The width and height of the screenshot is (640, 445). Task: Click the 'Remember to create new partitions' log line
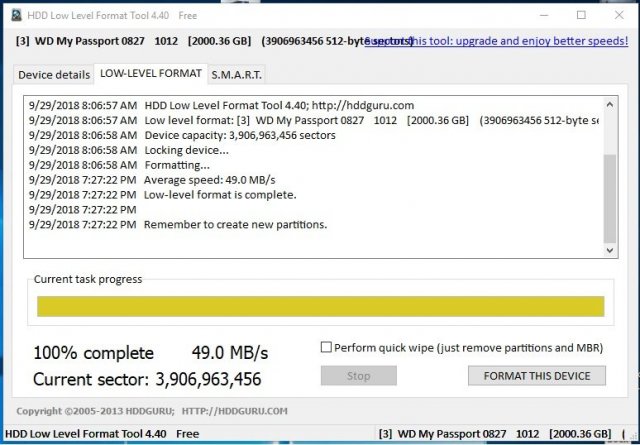tap(235, 225)
